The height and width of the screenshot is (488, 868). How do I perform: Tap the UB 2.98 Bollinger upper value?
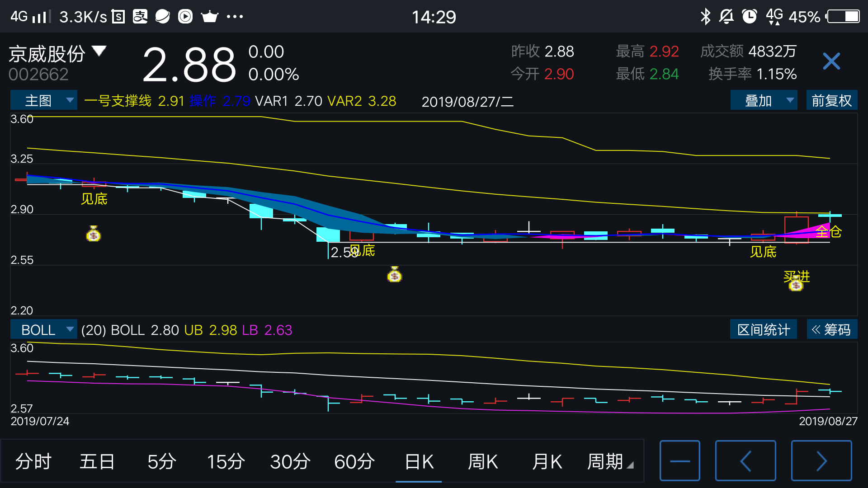[x=210, y=330]
